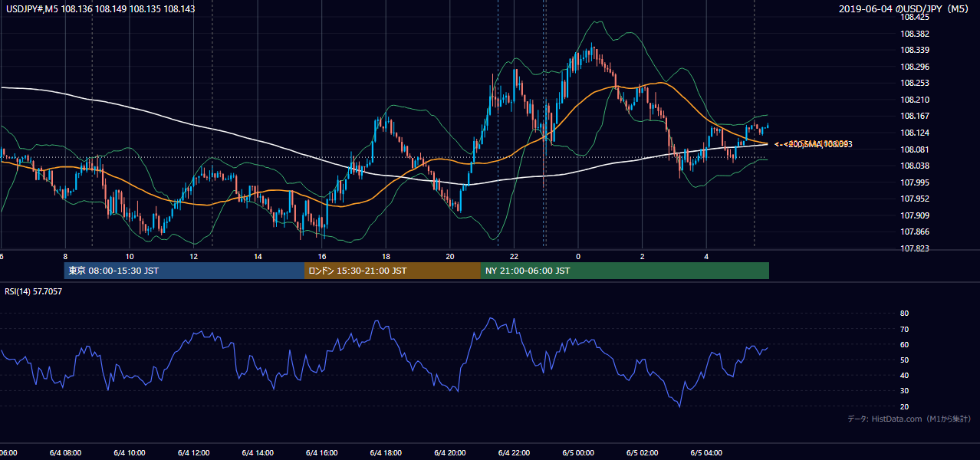The image size is (980, 460).
Task: Click the bottom time label 6/4 12:00
Action: tap(193, 453)
